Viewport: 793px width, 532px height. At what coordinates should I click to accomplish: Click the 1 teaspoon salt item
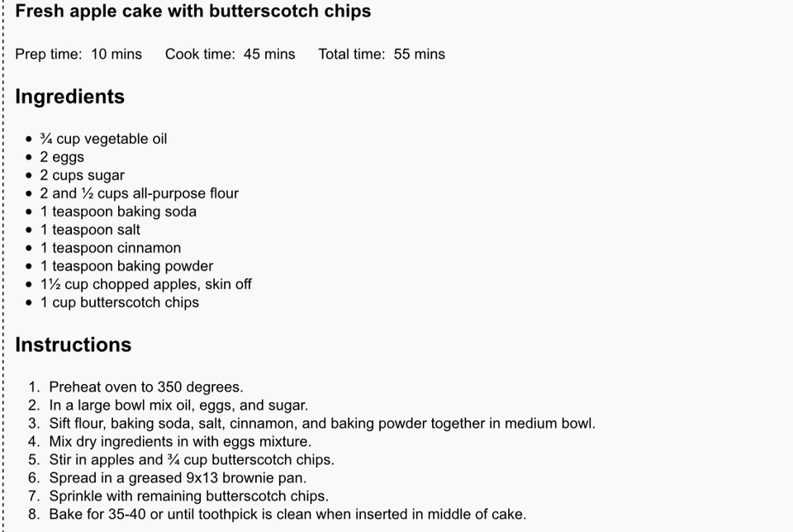click(90, 230)
